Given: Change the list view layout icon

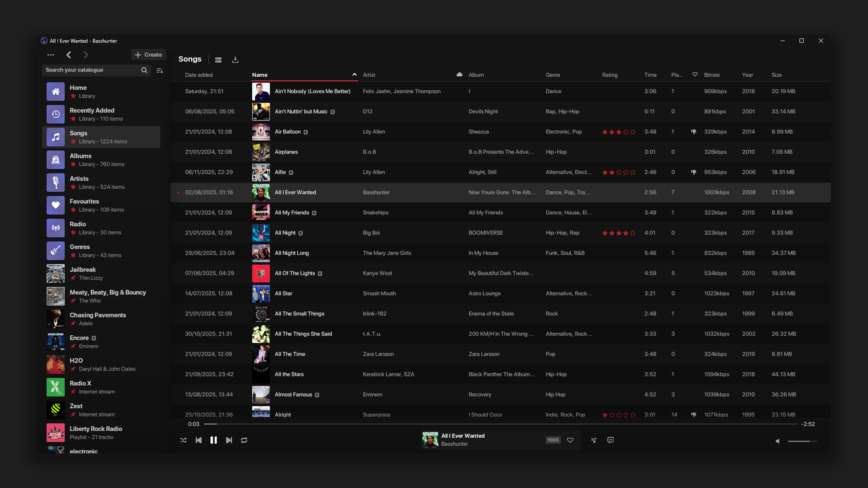Looking at the screenshot, I should tap(218, 60).
